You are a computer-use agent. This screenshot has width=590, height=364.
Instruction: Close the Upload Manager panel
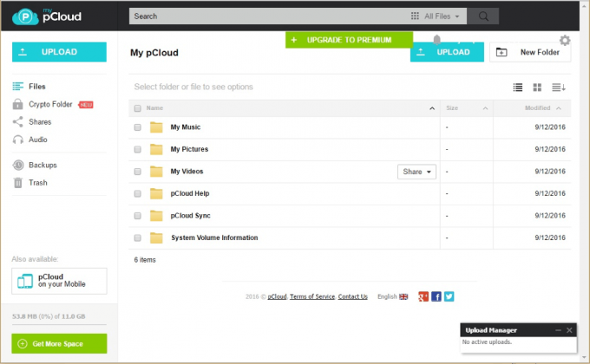569,330
